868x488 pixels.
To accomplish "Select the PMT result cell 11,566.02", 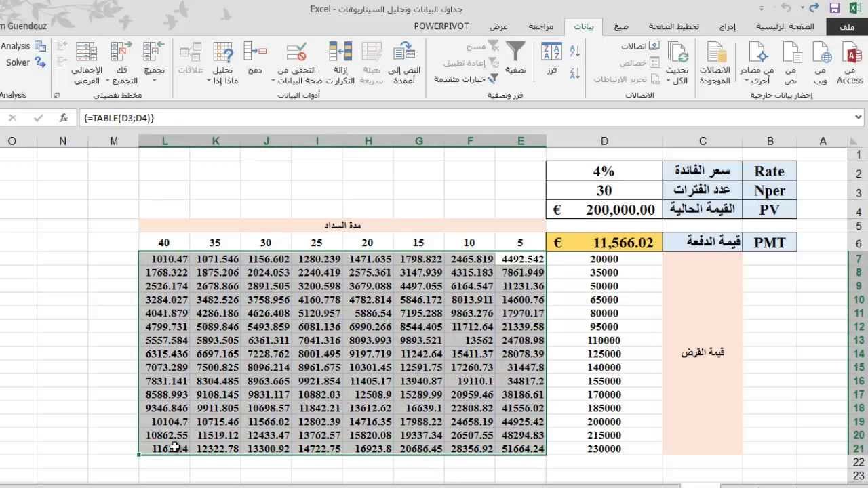I will [x=604, y=243].
